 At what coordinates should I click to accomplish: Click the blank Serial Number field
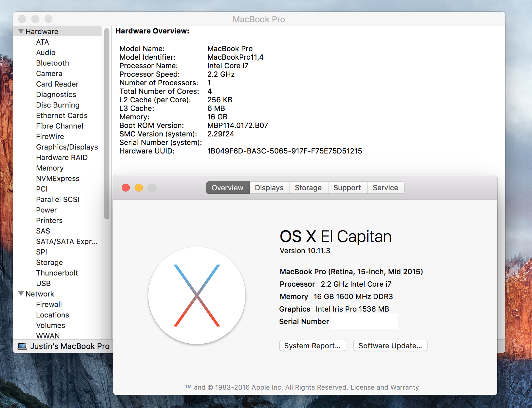pyautogui.click(x=365, y=321)
